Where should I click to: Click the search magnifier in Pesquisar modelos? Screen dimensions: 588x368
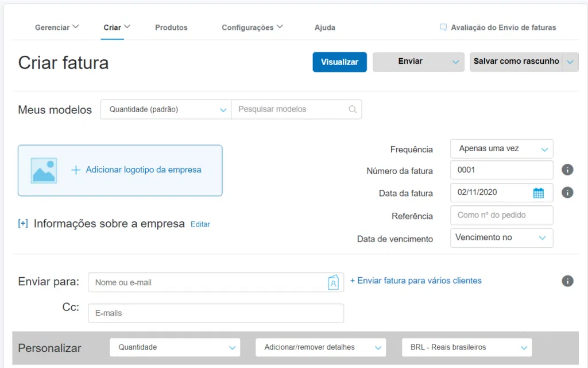pyautogui.click(x=353, y=109)
